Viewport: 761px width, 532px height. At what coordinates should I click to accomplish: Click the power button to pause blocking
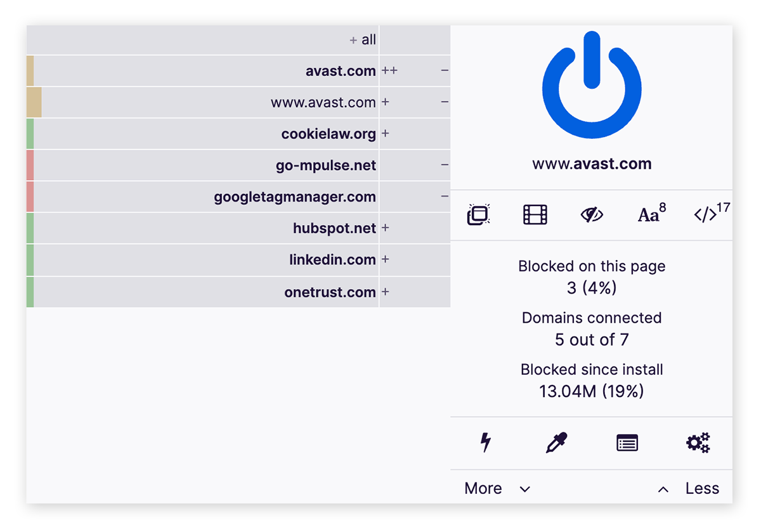tap(591, 86)
